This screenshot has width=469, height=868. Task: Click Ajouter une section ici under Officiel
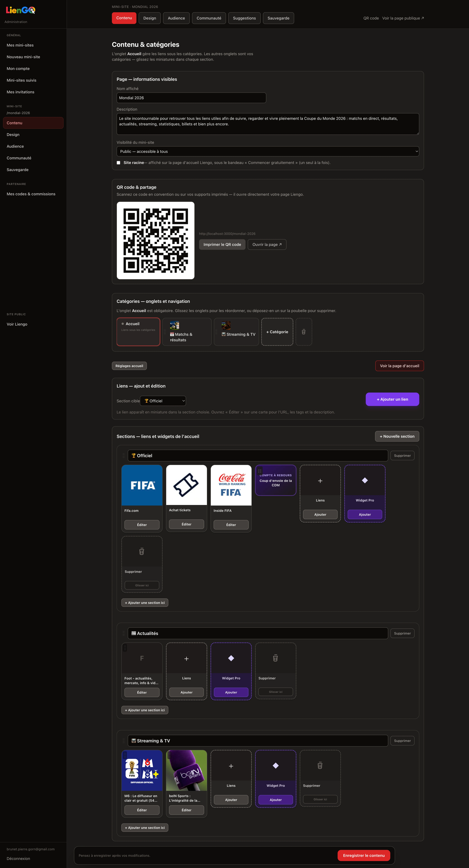click(145, 603)
